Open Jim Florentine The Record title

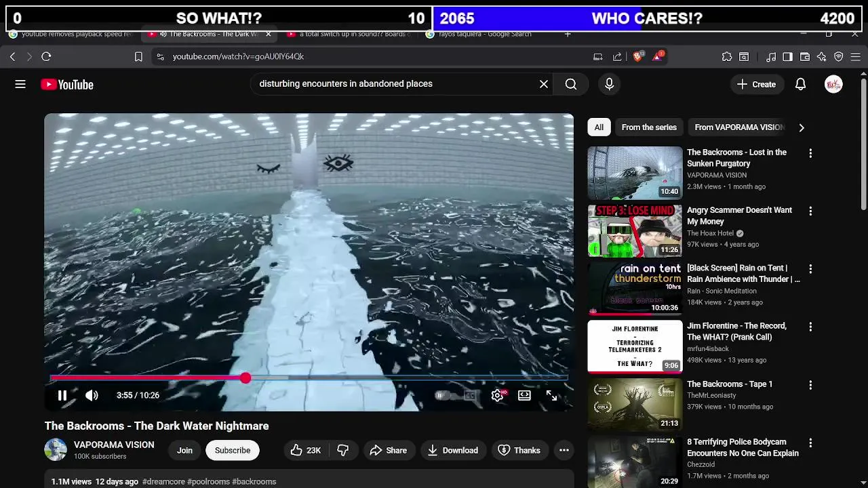point(736,331)
